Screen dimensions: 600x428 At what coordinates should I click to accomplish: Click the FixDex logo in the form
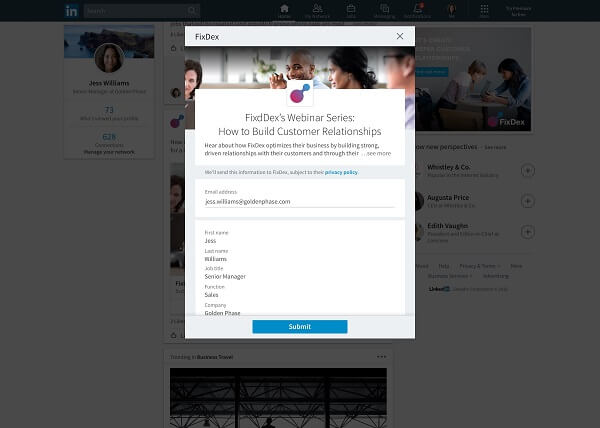300,93
